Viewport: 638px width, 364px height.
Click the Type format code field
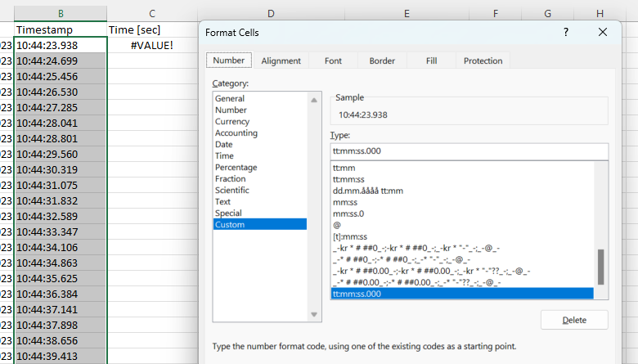click(x=470, y=151)
